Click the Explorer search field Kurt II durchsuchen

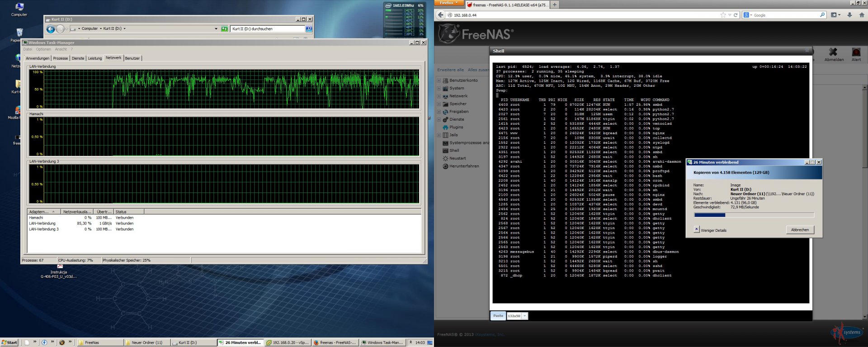tap(268, 28)
